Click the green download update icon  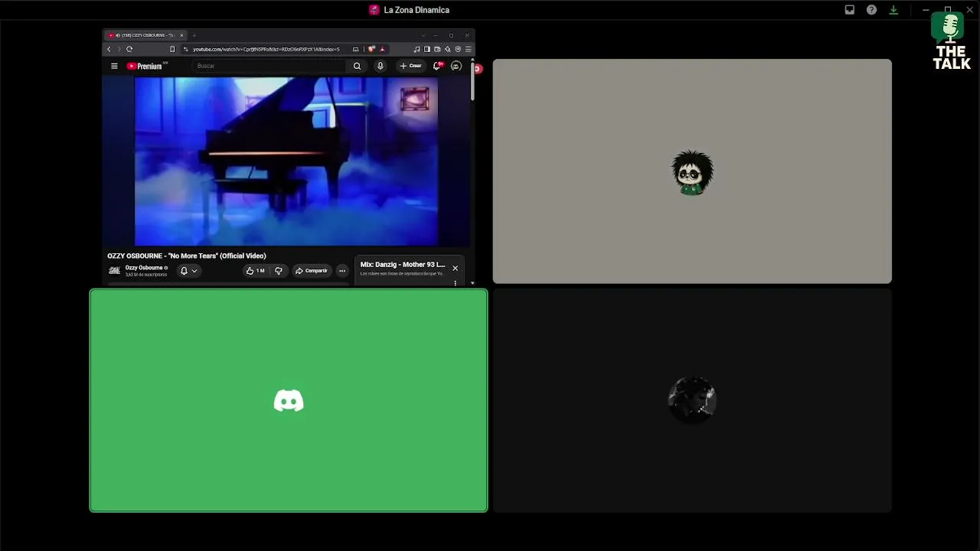coord(893,10)
